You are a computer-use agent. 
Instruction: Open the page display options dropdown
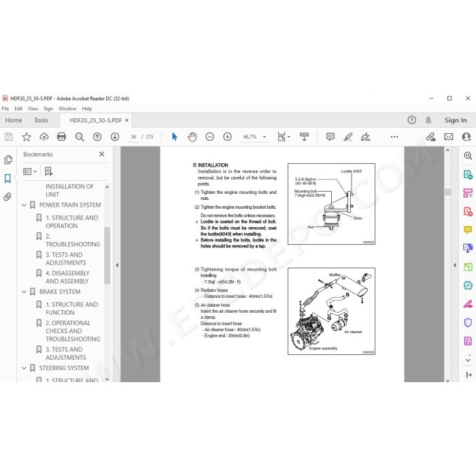coord(289,137)
